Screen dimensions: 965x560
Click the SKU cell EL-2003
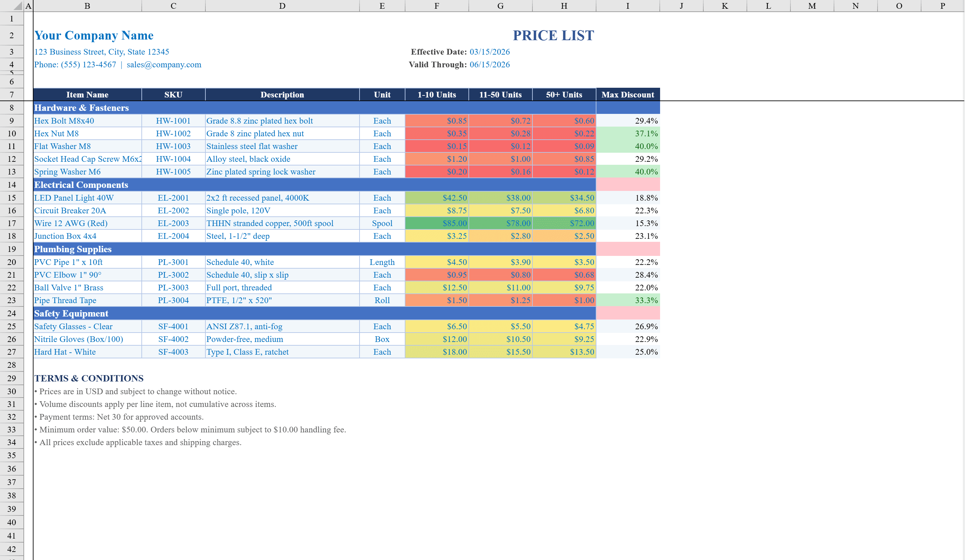174,223
